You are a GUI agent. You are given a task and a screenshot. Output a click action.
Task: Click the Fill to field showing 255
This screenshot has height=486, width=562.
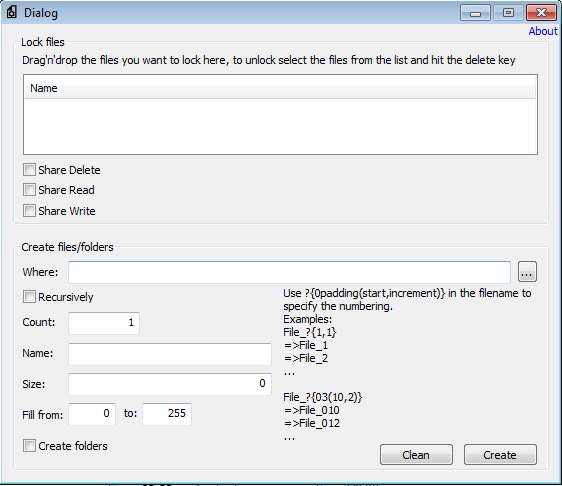pyautogui.click(x=167, y=414)
